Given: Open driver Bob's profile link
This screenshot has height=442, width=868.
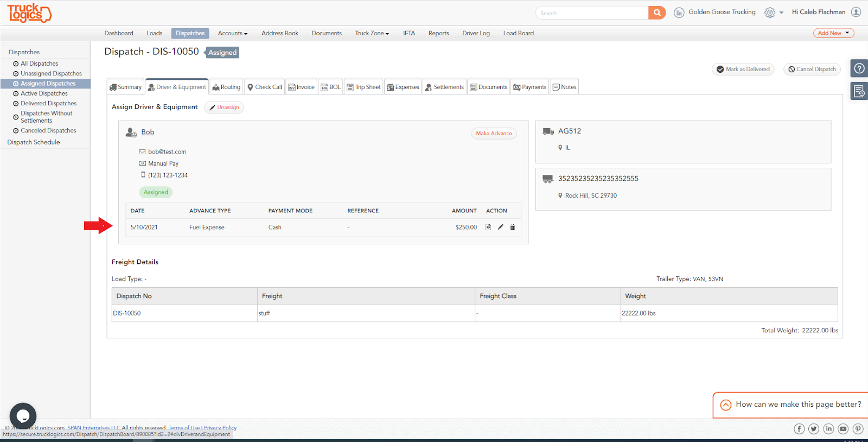Looking at the screenshot, I should (x=148, y=132).
